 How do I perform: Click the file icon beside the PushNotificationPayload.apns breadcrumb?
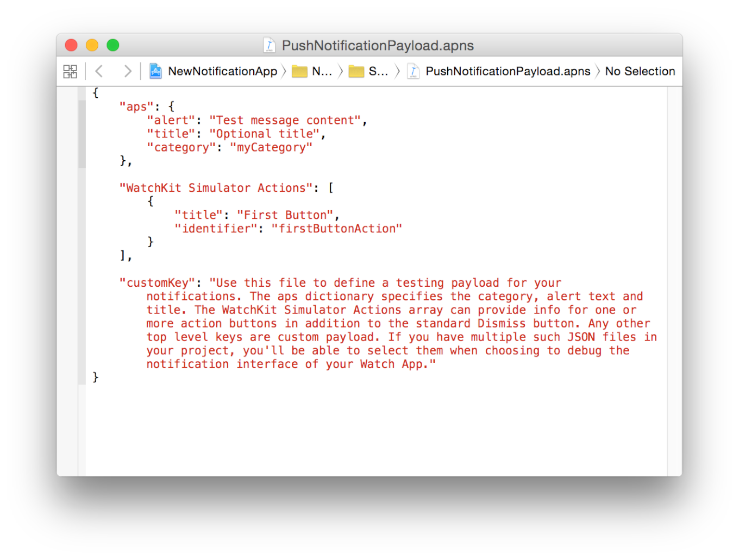tap(414, 71)
